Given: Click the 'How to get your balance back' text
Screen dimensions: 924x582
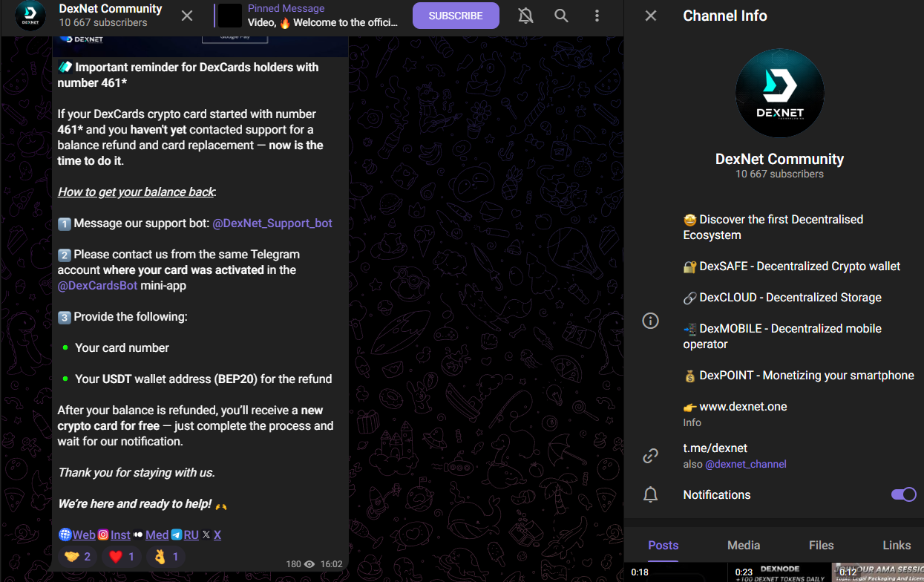Looking at the screenshot, I should pyautogui.click(x=136, y=192).
